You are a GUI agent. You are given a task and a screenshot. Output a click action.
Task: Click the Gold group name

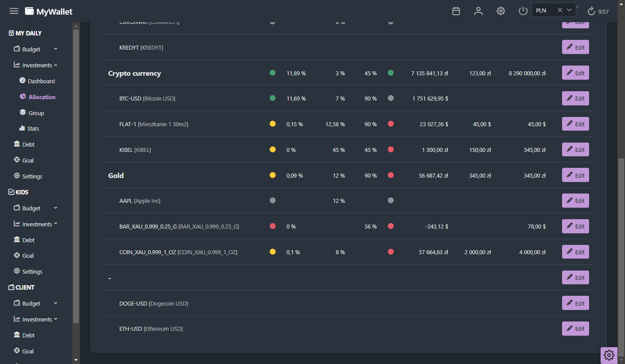tap(116, 176)
